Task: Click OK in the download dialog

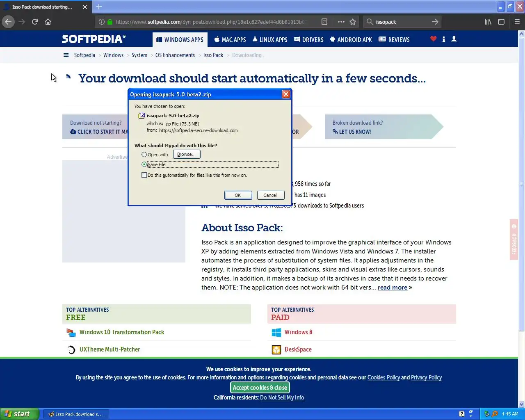Action: (237, 195)
